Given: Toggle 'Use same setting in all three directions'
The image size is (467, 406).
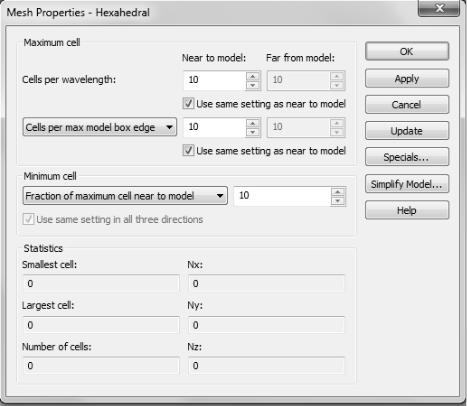Looking at the screenshot, I should pos(28,219).
